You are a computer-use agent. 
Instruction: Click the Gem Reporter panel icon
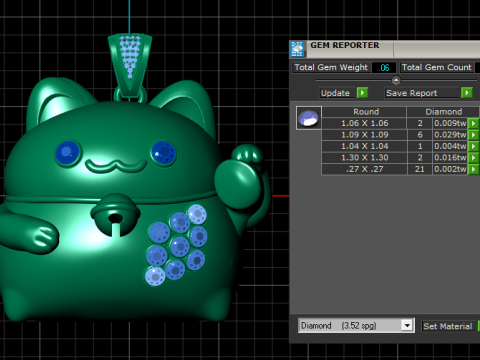(x=297, y=49)
